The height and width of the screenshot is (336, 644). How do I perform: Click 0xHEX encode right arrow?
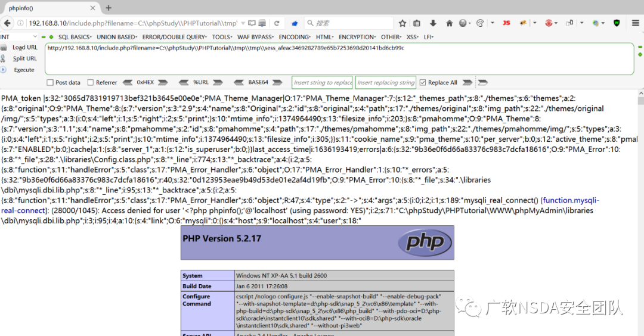pos(163,82)
